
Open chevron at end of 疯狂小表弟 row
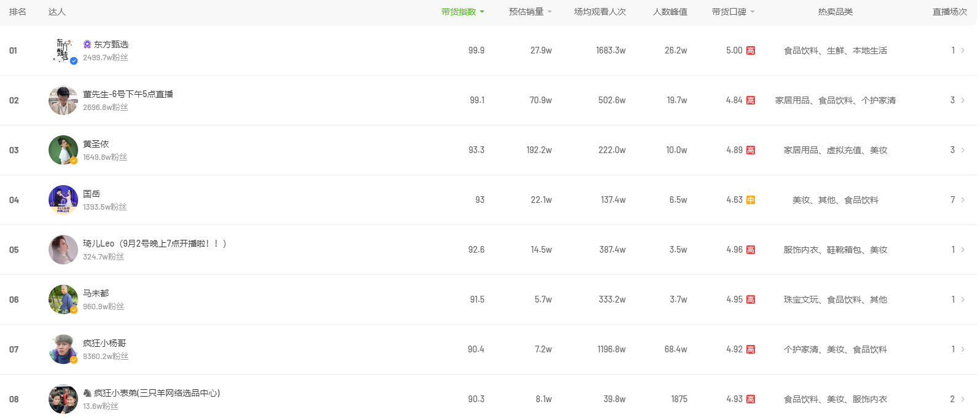pyautogui.click(x=963, y=399)
